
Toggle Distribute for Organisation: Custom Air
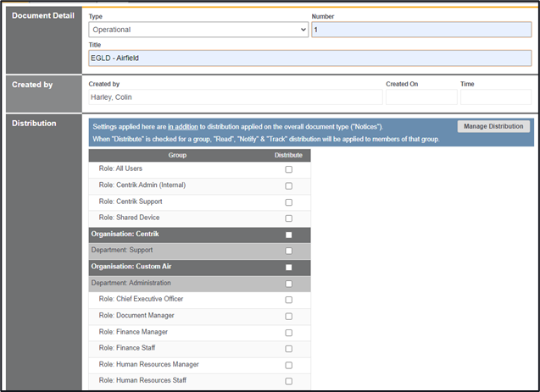288,268
